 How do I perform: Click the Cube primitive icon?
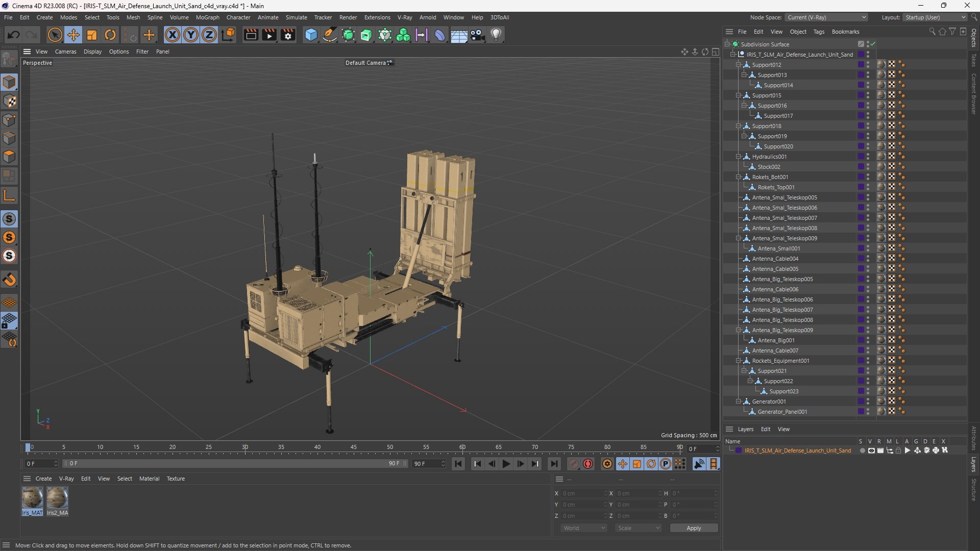pos(311,35)
